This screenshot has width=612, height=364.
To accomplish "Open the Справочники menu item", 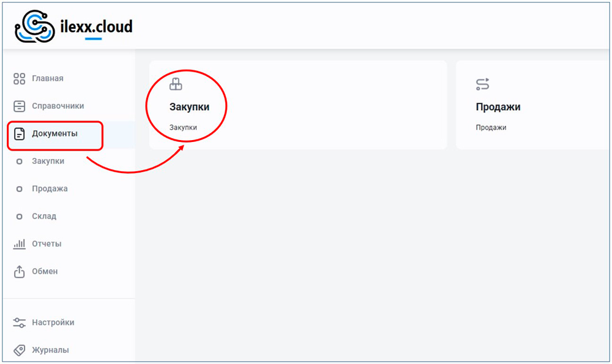I will 58,106.
